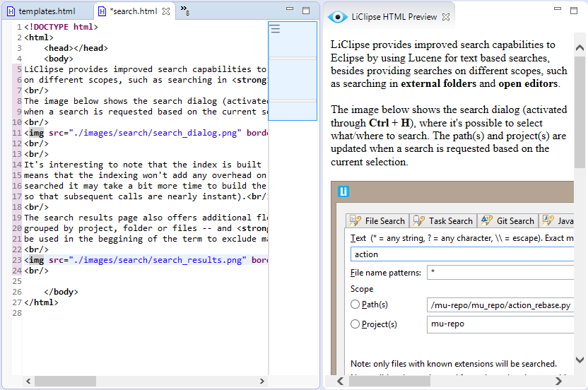Click the Java search tab icon

pyautogui.click(x=548, y=221)
